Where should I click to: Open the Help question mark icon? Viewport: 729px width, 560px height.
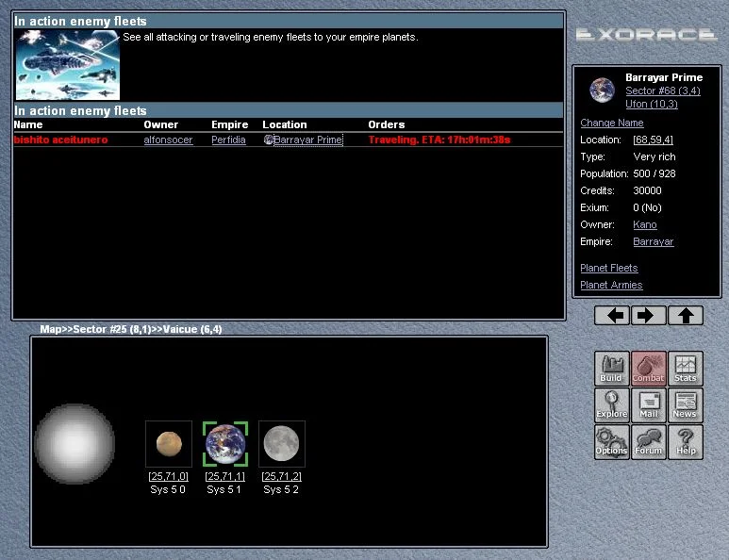[x=685, y=442]
